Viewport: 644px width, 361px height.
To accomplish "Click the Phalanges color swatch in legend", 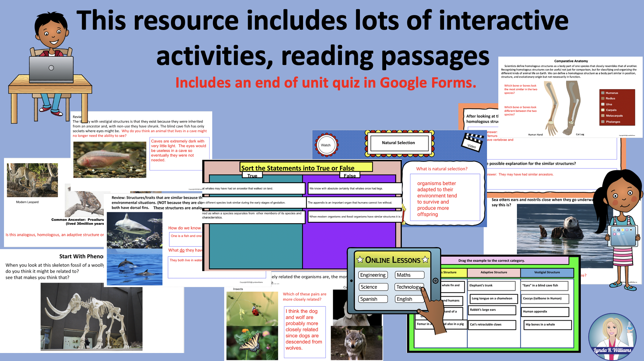I will pos(603,122).
